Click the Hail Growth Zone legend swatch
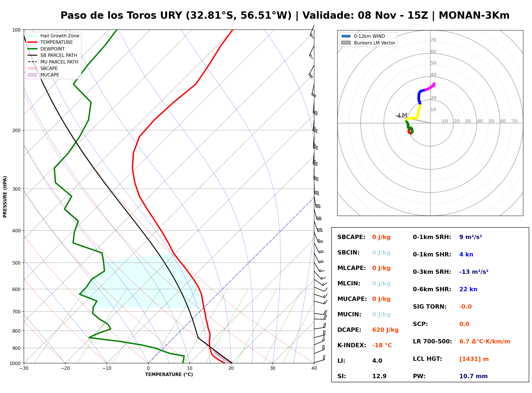This screenshot has width=532, height=393. 32,36
